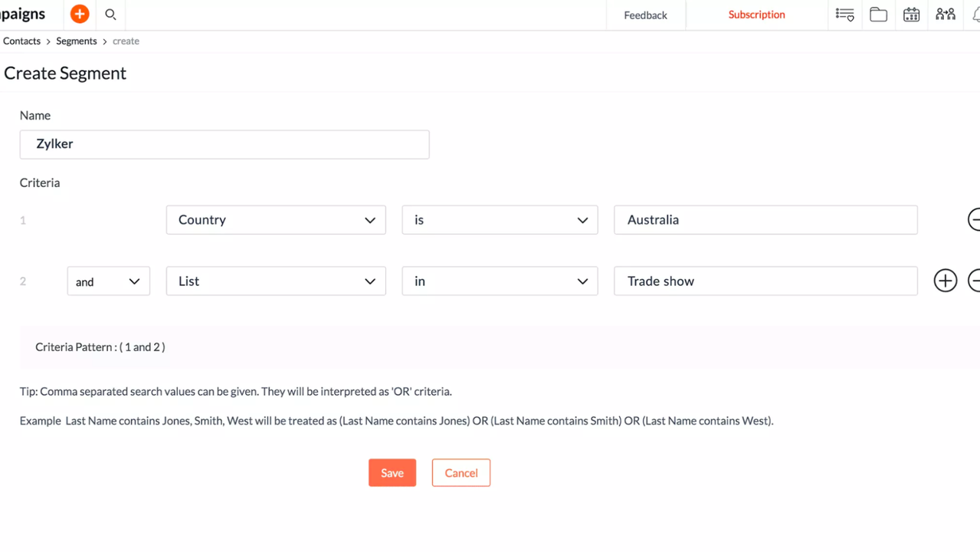Open the 'is' condition dropdown
This screenshot has height=552, width=980.
click(x=500, y=220)
